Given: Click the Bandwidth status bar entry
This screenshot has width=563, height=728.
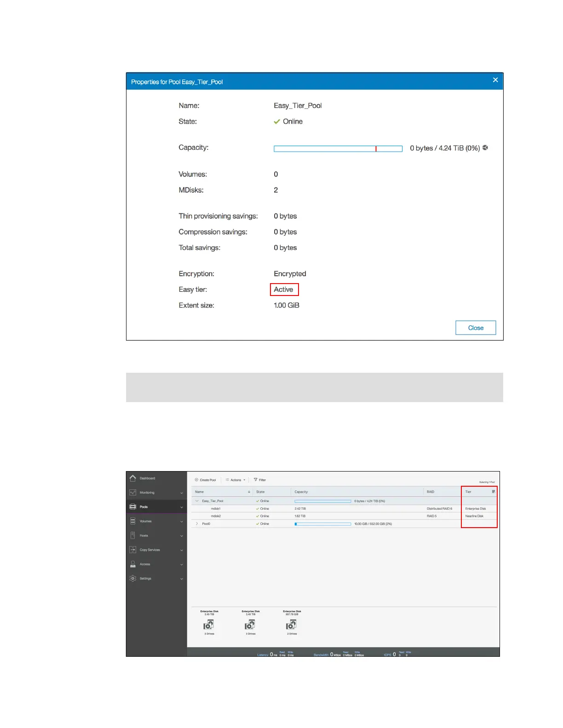Looking at the screenshot, I should [x=339, y=654].
